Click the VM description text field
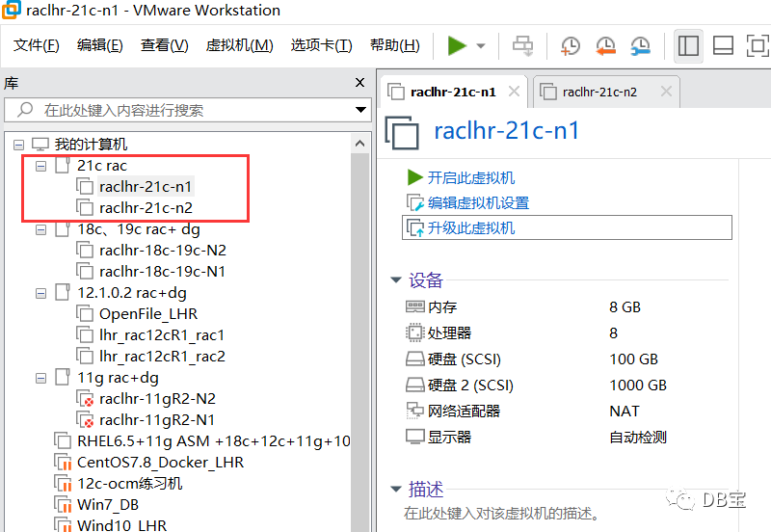Viewport: 771px width, 532px height. (x=502, y=514)
